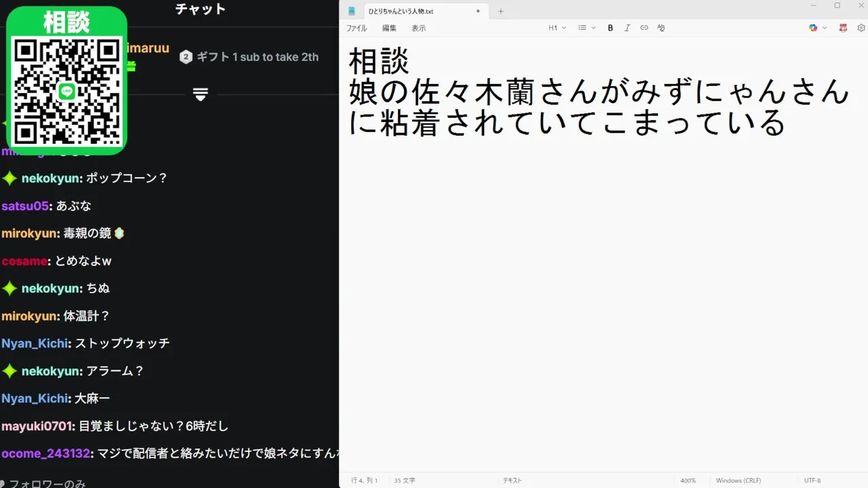This screenshot has height=488, width=868.
Task: Click Nyan_Kichi name beside ストップウォッチ
Action: tap(35, 344)
